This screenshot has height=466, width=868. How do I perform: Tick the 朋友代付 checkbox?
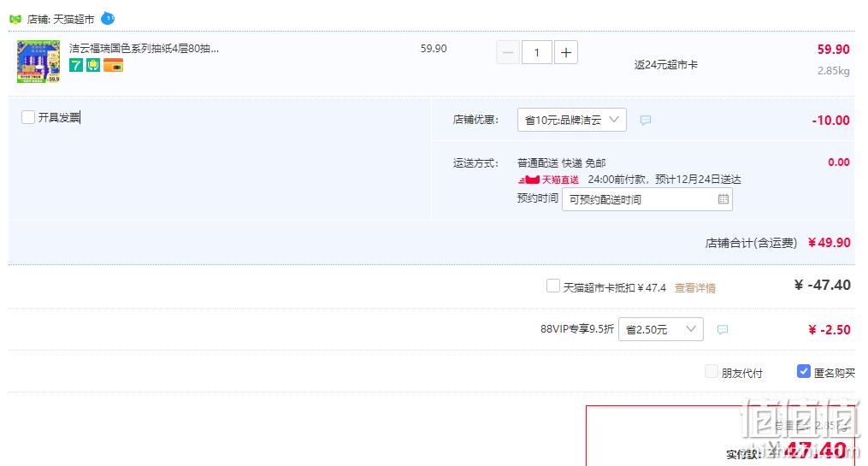point(712,371)
